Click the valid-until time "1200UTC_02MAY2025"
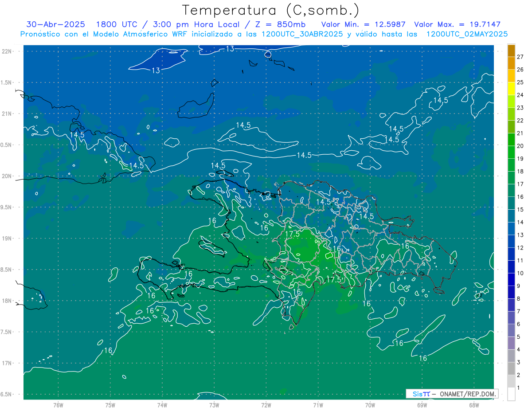532x411 pixels. (x=467, y=34)
